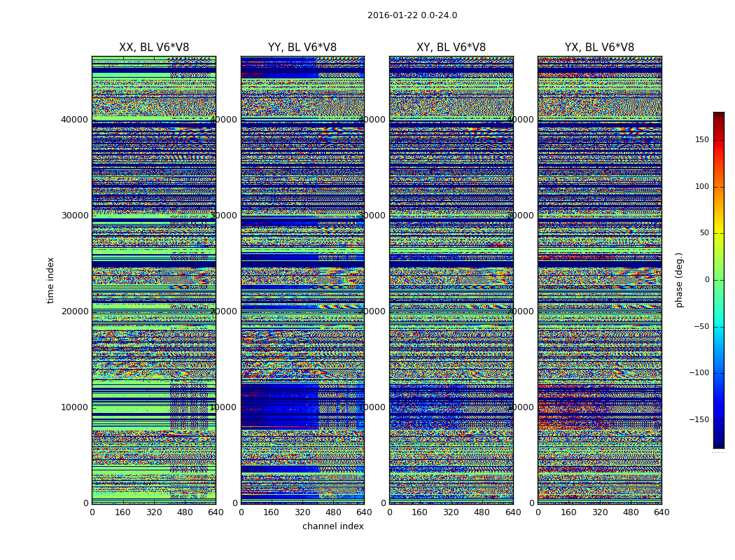
Task: Click inside the YX phase heatmap panel
Action: [599, 280]
